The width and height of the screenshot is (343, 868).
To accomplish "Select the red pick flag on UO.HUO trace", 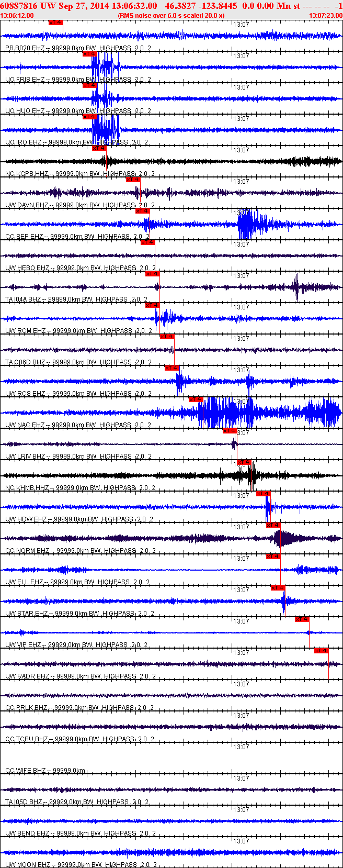I will pos(89,85).
